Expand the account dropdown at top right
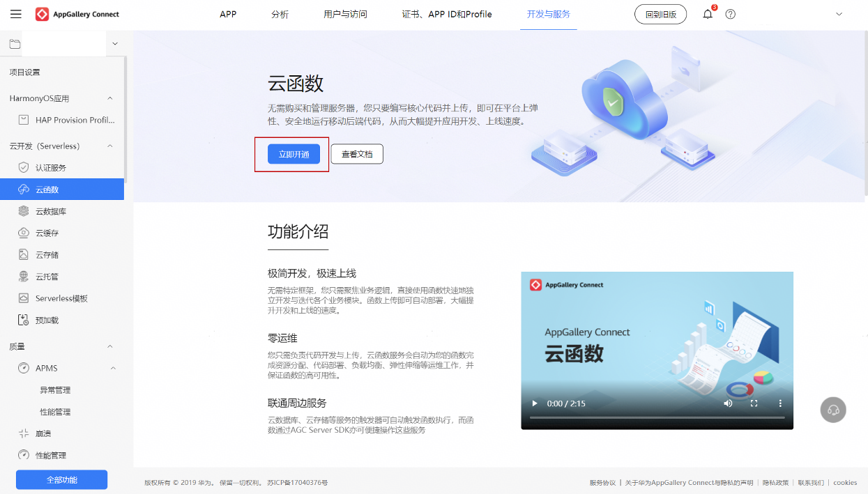 (839, 14)
